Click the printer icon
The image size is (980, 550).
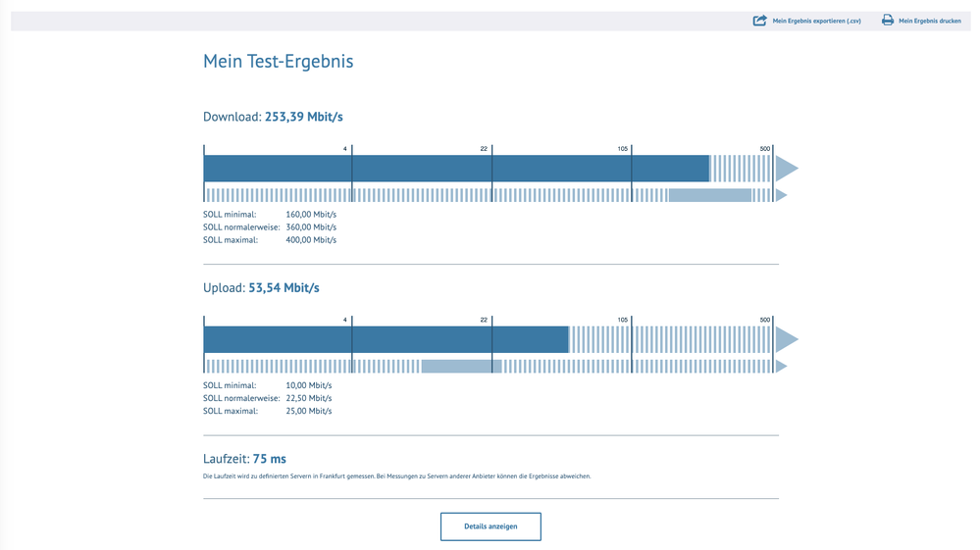coord(888,21)
